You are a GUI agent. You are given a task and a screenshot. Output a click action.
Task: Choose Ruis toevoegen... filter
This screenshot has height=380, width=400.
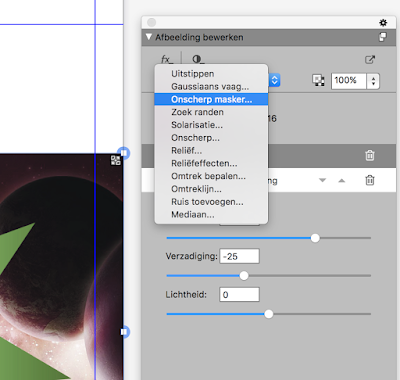pyautogui.click(x=211, y=202)
